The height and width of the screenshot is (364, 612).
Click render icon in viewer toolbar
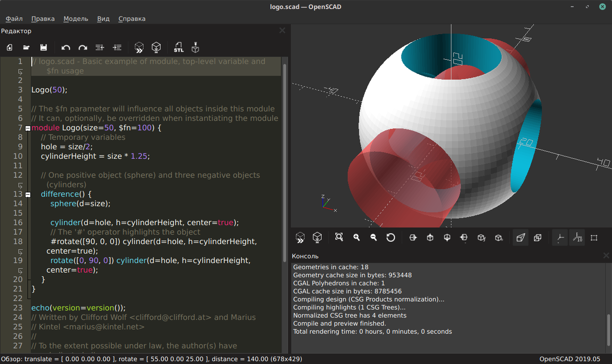pos(317,237)
